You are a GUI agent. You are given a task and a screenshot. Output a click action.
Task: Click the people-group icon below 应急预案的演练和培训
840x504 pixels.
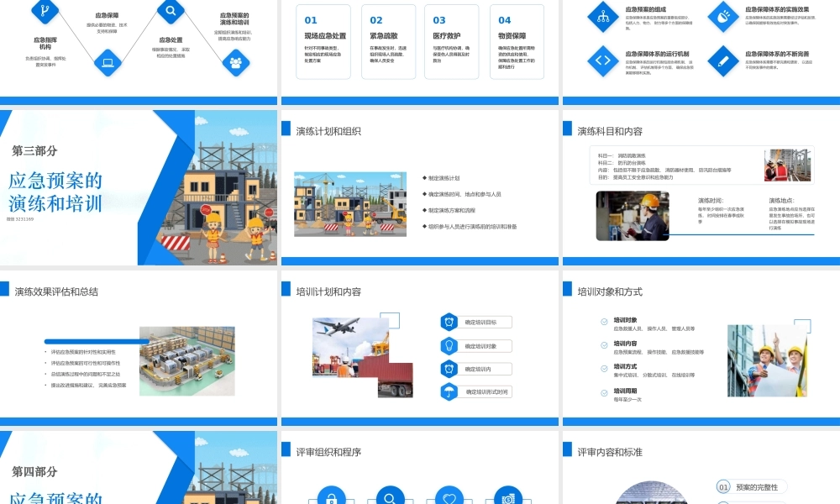click(236, 63)
